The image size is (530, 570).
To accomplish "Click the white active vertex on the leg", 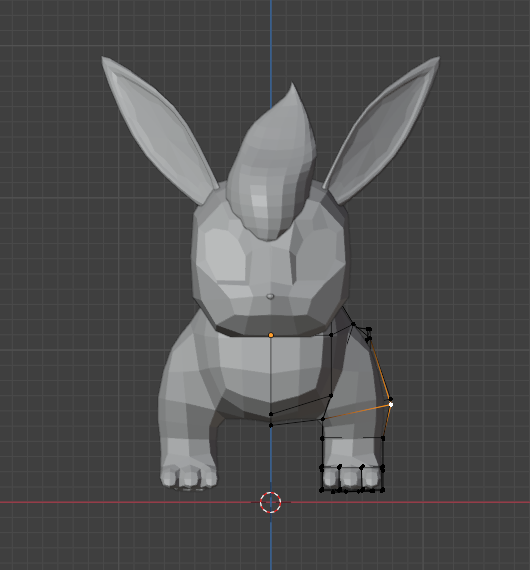I will tap(391, 404).
